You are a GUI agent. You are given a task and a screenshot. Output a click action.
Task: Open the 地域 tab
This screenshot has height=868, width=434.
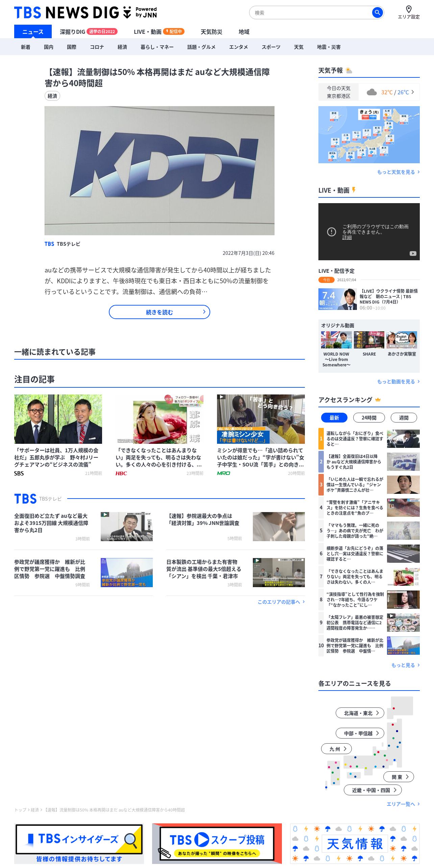pyautogui.click(x=244, y=31)
